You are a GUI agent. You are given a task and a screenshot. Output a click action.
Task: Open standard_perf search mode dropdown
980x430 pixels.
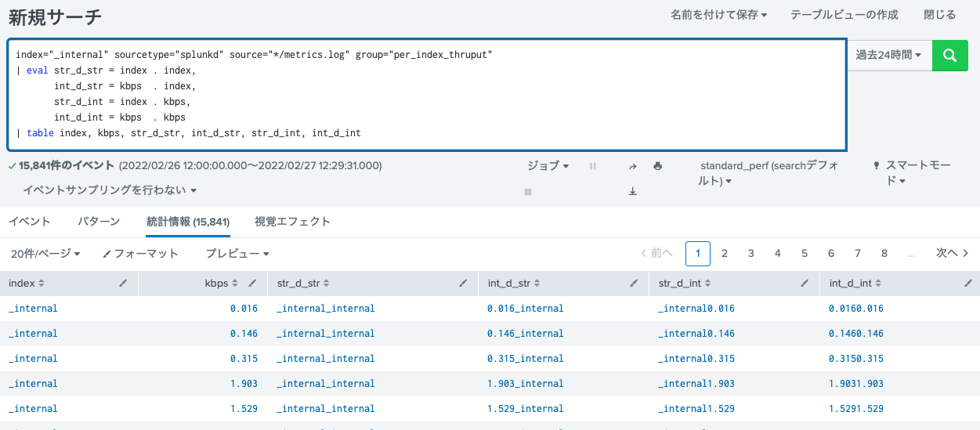click(x=768, y=174)
